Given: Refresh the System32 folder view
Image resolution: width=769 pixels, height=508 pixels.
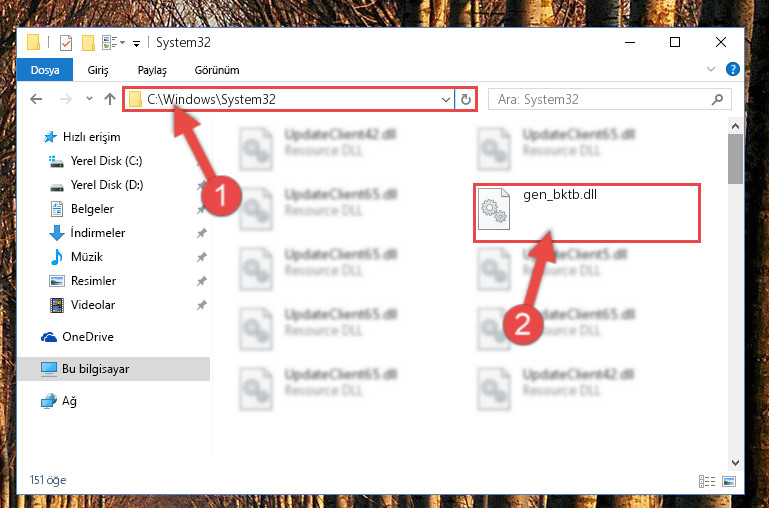Looking at the screenshot, I should tap(465, 100).
